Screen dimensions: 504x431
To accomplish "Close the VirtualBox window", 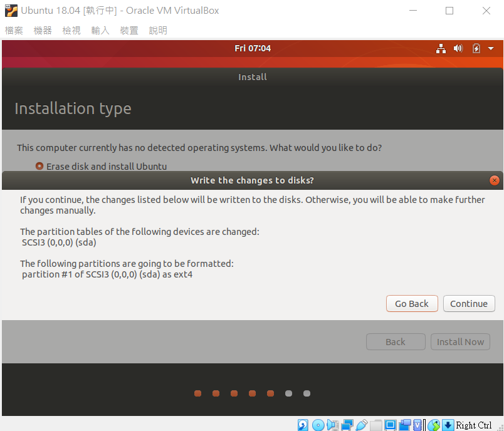I will (486, 11).
